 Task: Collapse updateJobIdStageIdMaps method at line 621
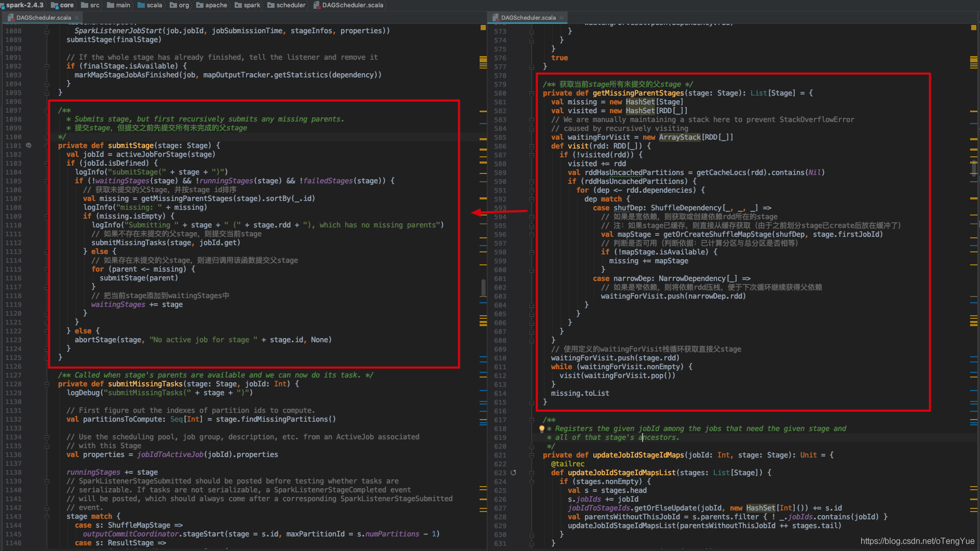point(532,455)
